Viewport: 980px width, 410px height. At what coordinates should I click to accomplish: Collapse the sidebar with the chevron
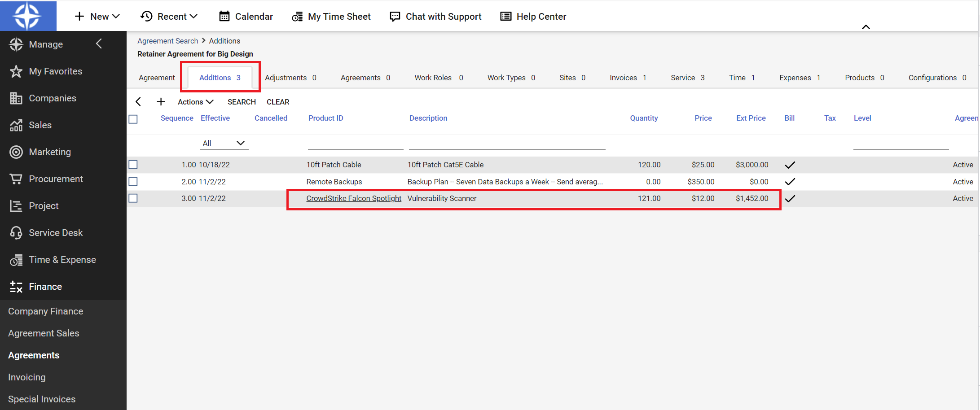(99, 44)
